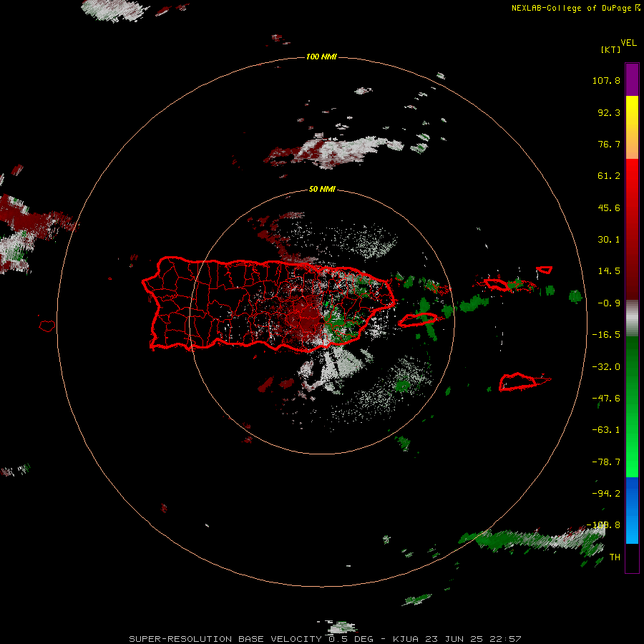Screen dimensions: 644x644
Task: Select the [KT] units label
Action: click(610, 49)
